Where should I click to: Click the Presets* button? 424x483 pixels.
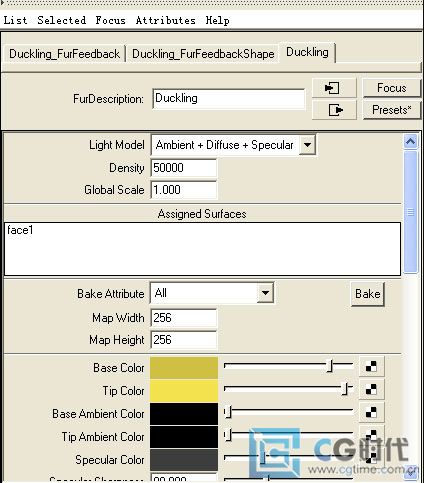tap(392, 110)
